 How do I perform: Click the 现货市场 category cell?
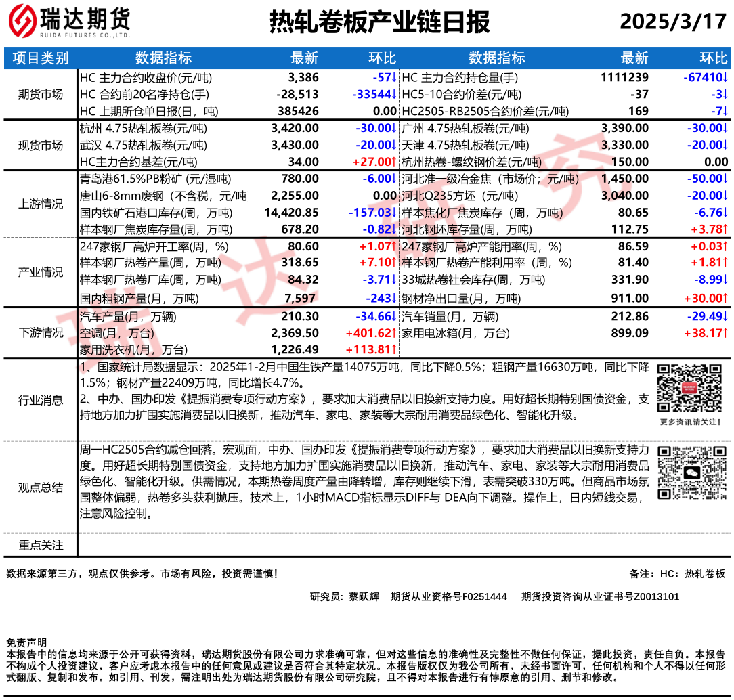tap(40, 146)
